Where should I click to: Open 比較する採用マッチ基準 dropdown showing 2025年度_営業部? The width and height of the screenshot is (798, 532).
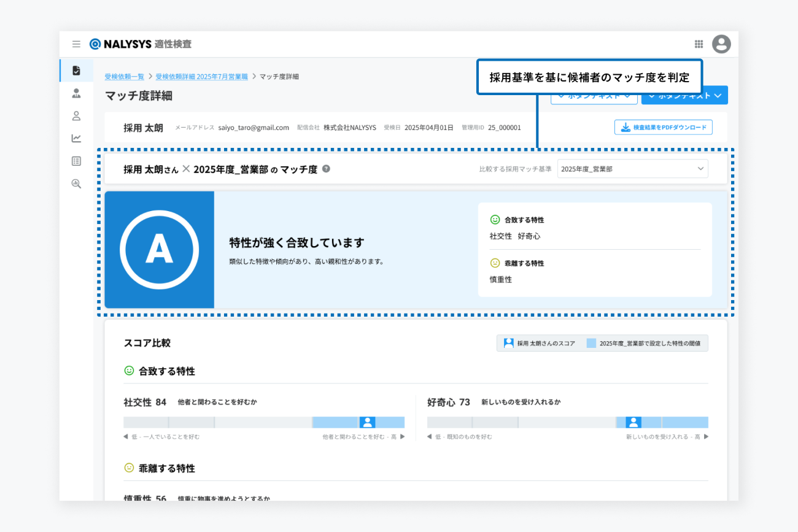(632, 169)
